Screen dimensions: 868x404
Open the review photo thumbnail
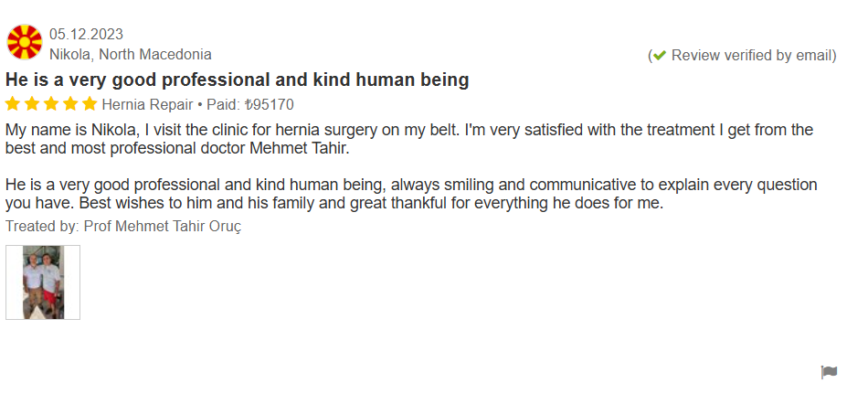tap(43, 282)
